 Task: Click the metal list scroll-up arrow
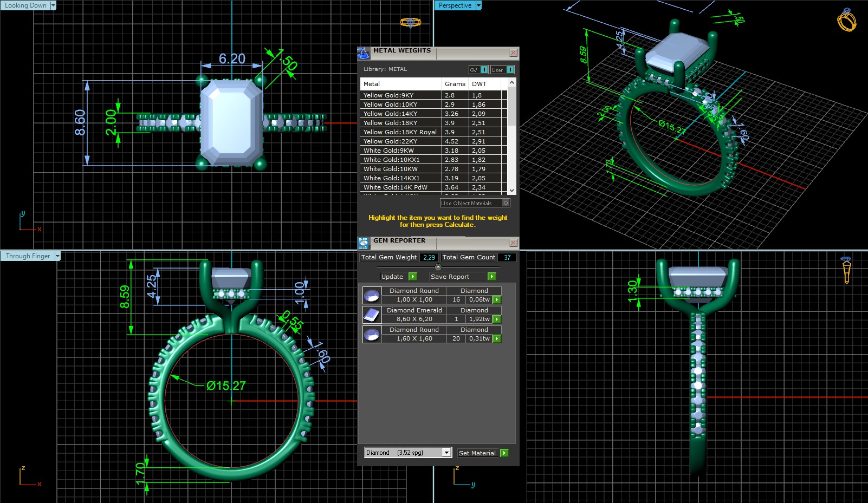pos(512,83)
